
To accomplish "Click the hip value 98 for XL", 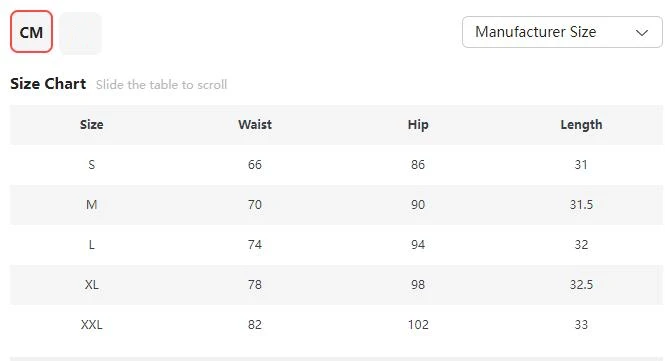I will (418, 284).
